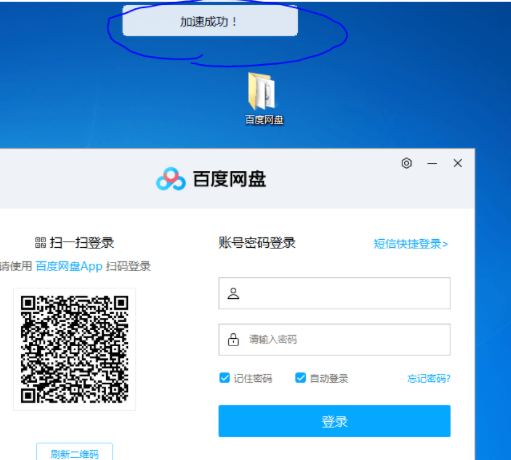Select the 扫一扫登录 heading

(82, 243)
